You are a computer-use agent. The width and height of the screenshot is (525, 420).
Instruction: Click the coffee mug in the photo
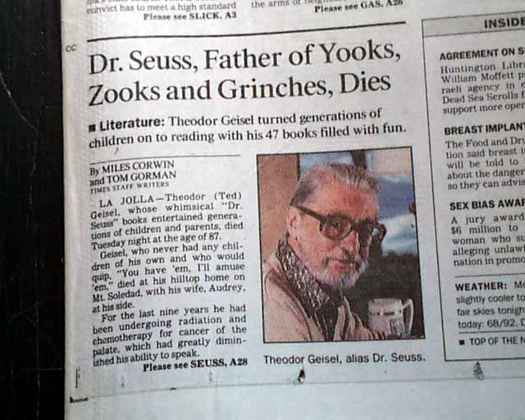coord(390,317)
